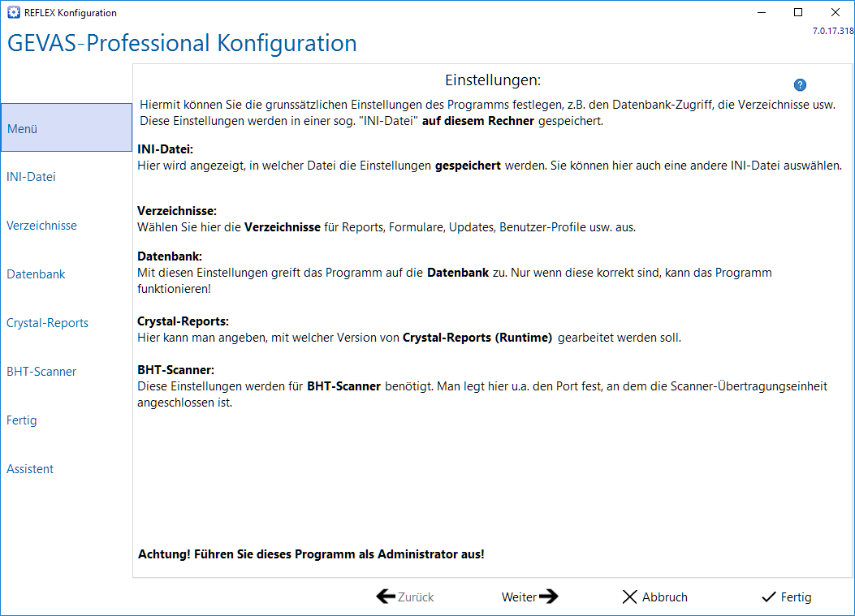Click the Fertig button at bottom right

786,597
